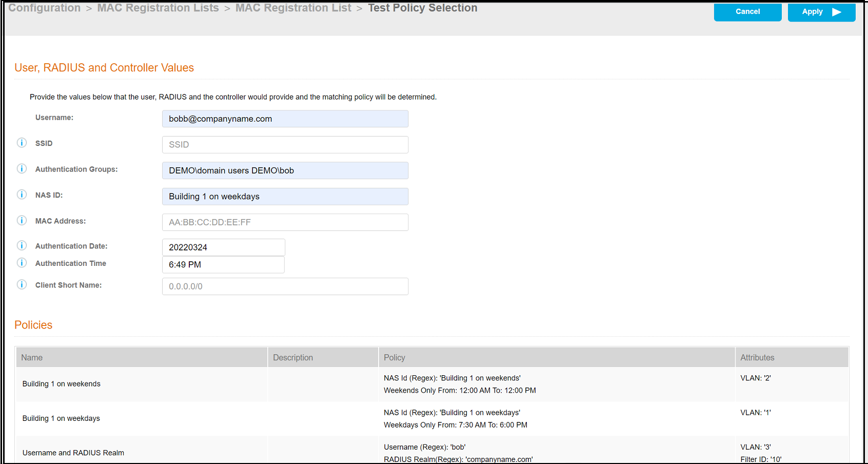Click the Cancel button
This screenshot has height=464, width=868.
747,12
